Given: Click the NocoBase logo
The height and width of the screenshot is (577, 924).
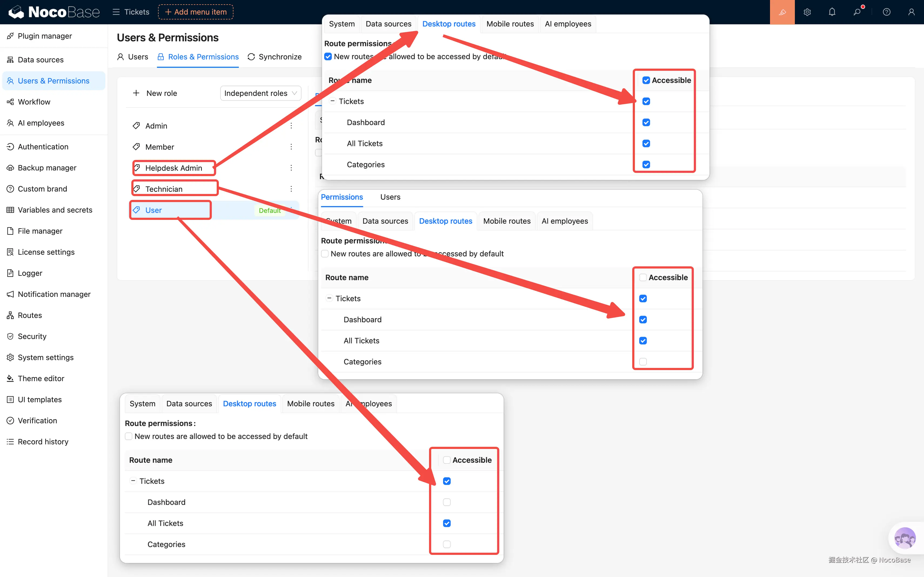Looking at the screenshot, I should tap(54, 12).
